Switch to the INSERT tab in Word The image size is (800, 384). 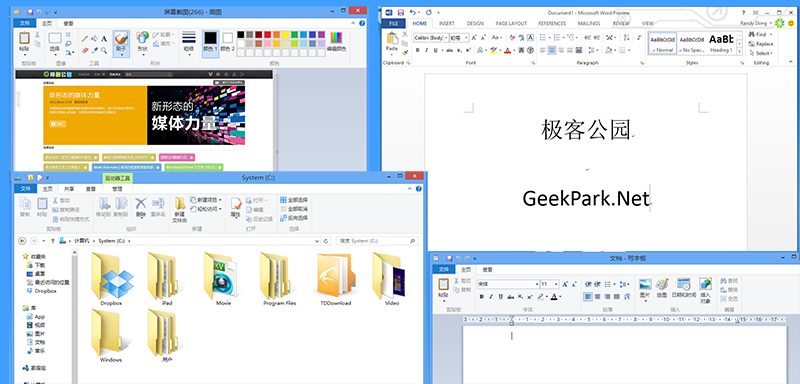point(447,23)
